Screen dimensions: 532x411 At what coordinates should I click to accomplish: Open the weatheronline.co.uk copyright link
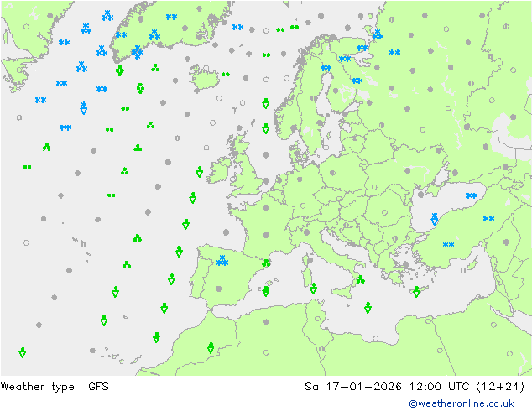click(462, 403)
